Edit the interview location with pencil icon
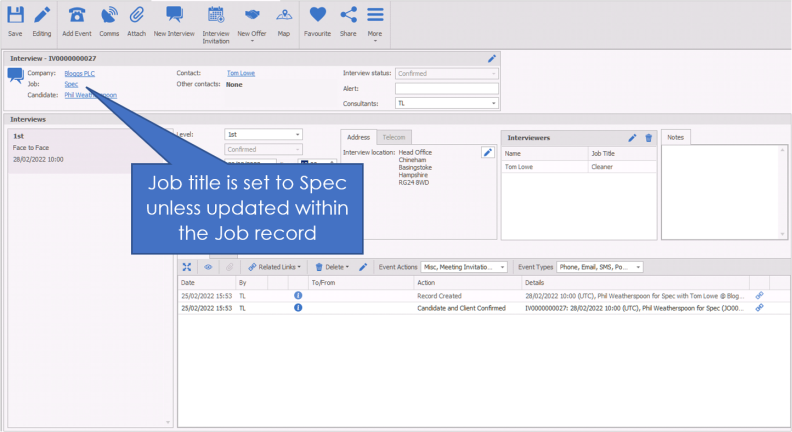Image resolution: width=792 pixels, height=432 pixels. 487,152
